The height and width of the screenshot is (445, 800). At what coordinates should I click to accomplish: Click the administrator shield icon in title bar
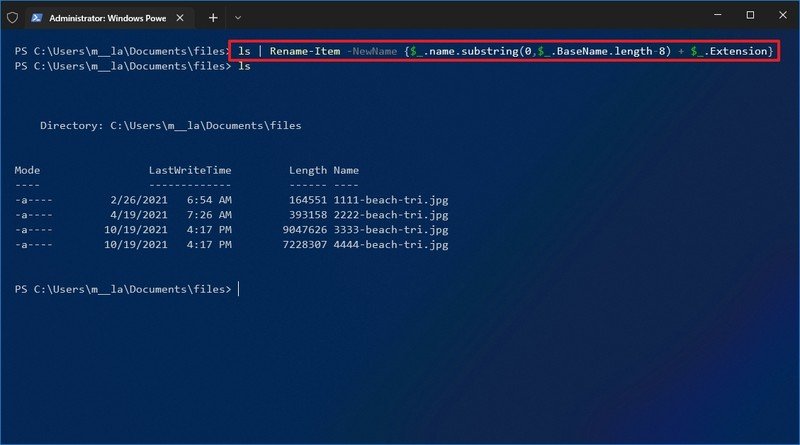12,17
